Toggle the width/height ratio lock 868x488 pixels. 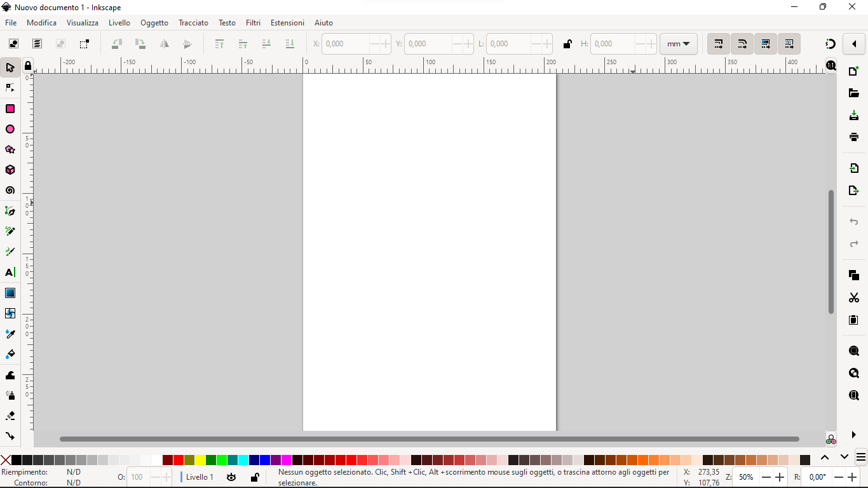[567, 44]
